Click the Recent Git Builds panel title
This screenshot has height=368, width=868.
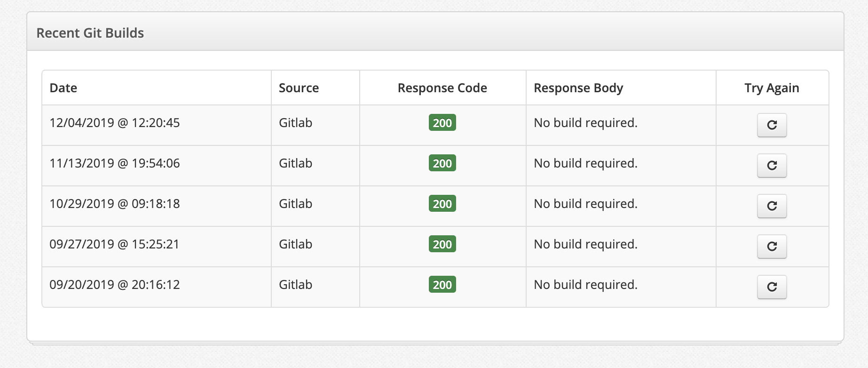[x=90, y=33]
